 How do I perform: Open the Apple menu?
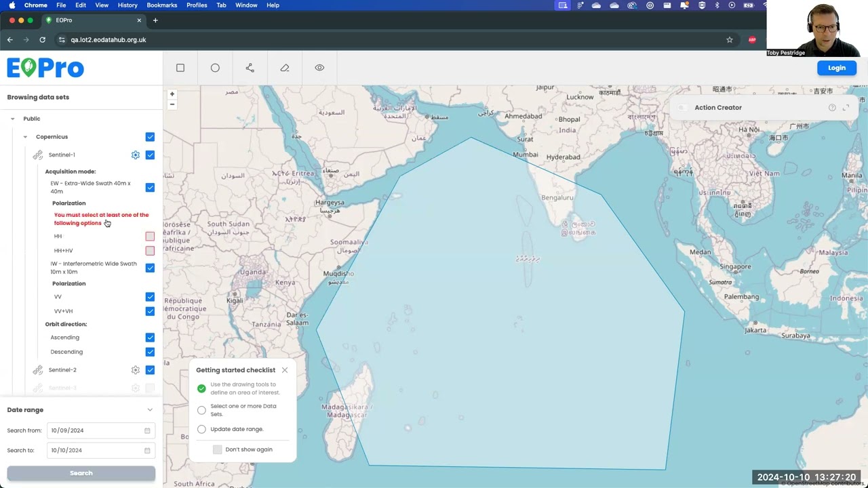12,5
